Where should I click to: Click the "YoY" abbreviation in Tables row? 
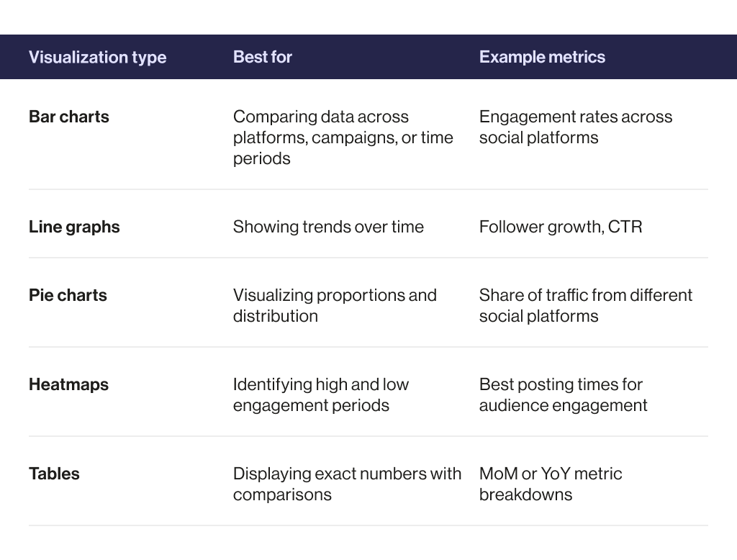point(559,474)
